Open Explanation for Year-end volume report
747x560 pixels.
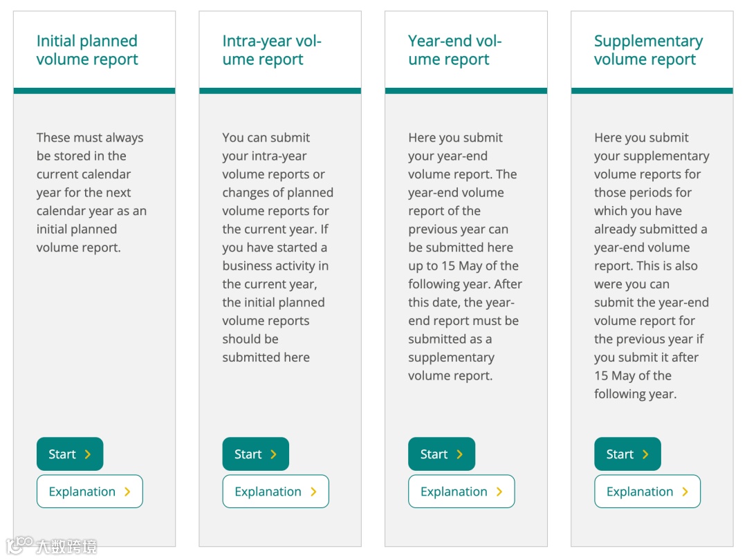coord(461,492)
